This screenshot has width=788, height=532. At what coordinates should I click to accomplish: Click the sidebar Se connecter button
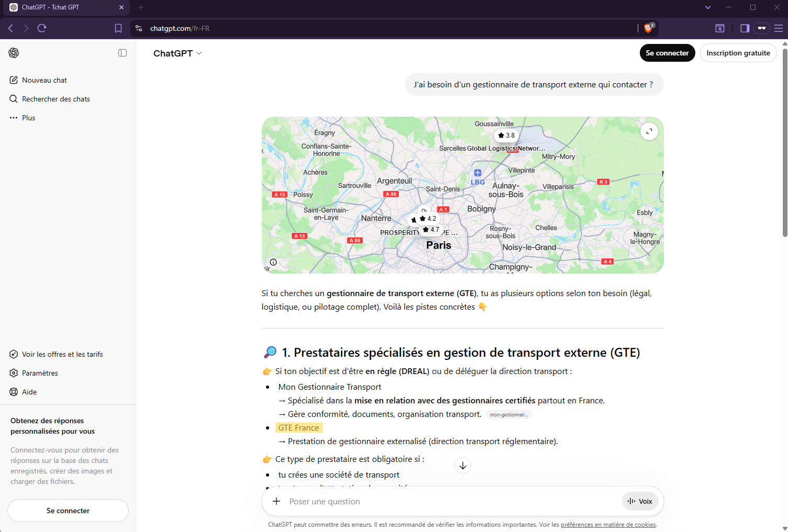[x=68, y=511]
